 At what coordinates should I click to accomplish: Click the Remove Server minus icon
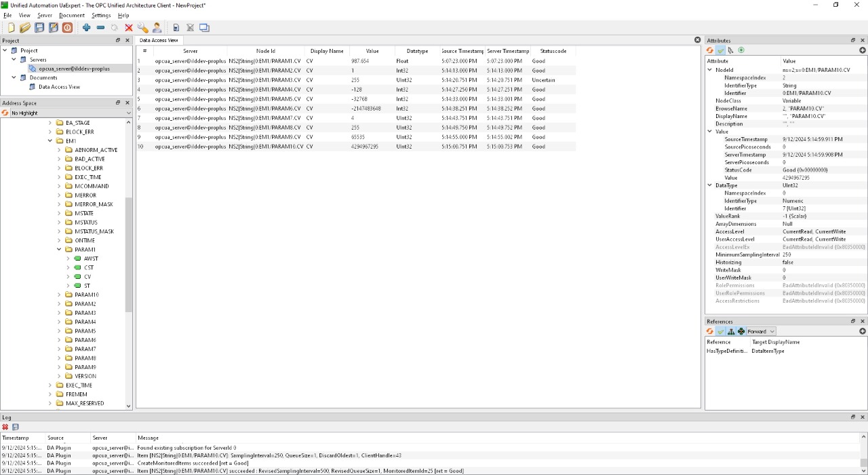(x=100, y=28)
